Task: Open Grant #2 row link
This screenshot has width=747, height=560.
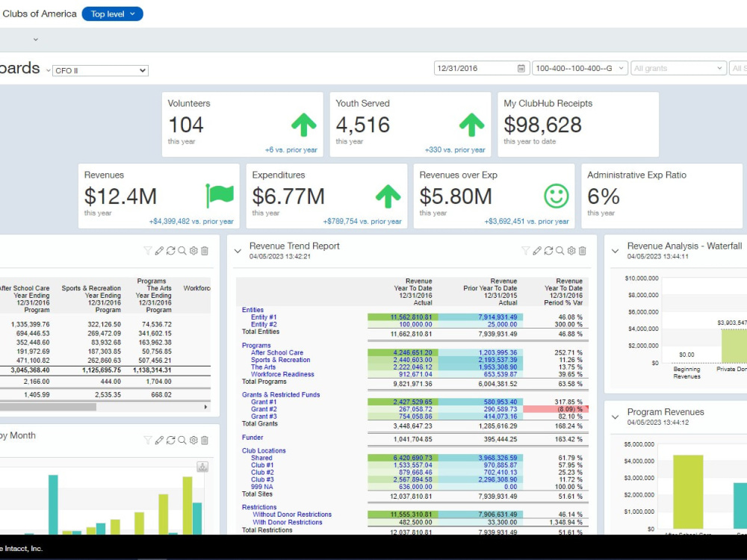Action: pyautogui.click(x=264, y=409)
